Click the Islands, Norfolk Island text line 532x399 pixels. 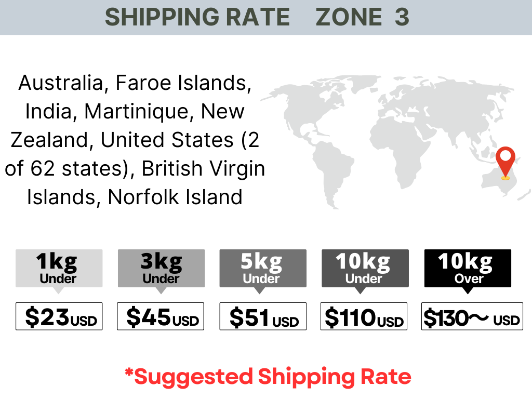coord(135,197)
